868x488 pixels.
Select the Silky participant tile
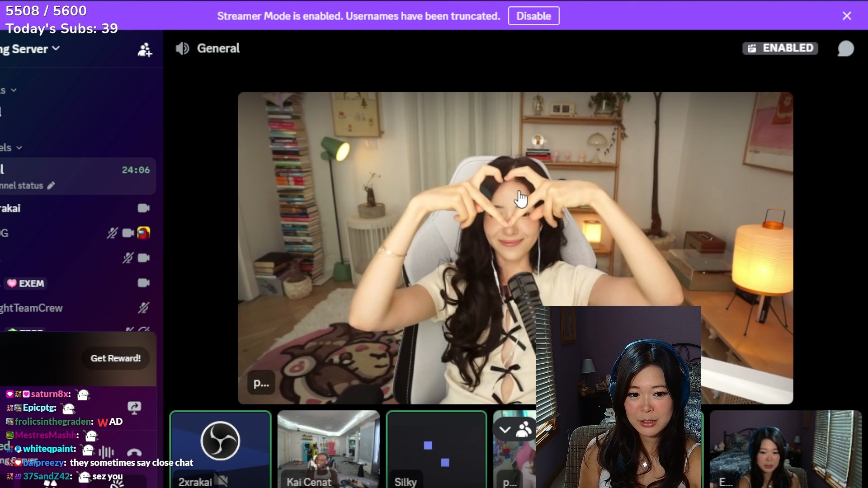pyautogui.click(x=437, y=449)
